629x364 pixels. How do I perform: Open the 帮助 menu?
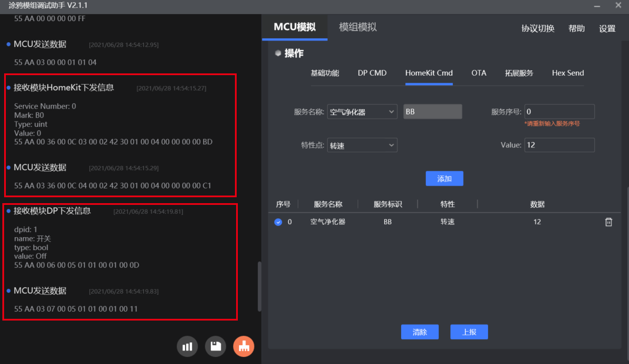point(576,28)
